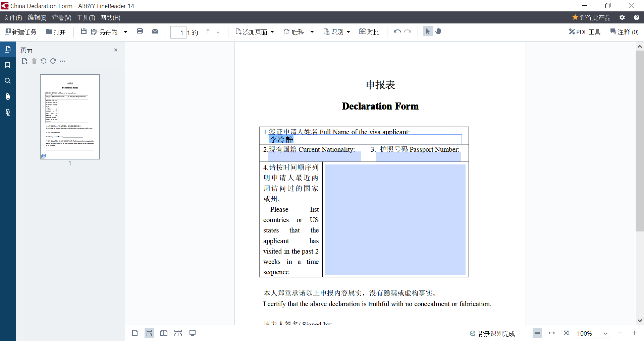Redo the last undone action
This screenshot has width=644, height=341.
(408, 31)
